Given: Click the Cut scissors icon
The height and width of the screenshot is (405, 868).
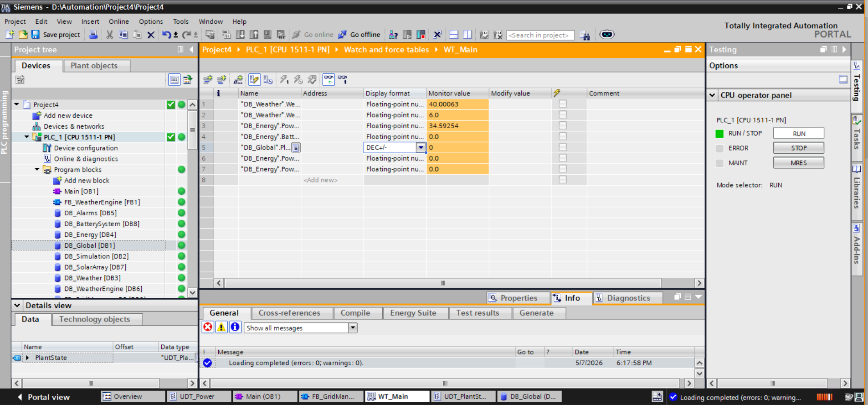Looking at the screenshot, I should (109, 34).
